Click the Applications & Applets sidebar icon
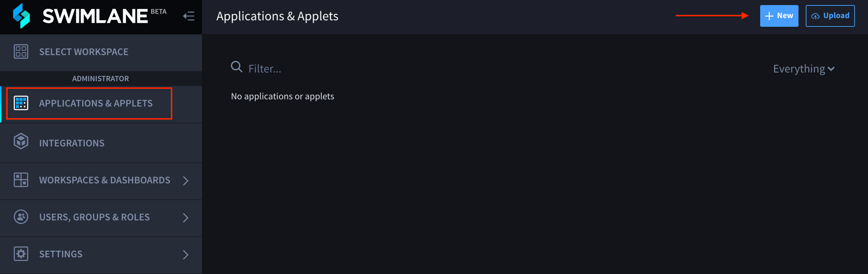The width and height of the screenshot is (868, 274). [21, 103]
